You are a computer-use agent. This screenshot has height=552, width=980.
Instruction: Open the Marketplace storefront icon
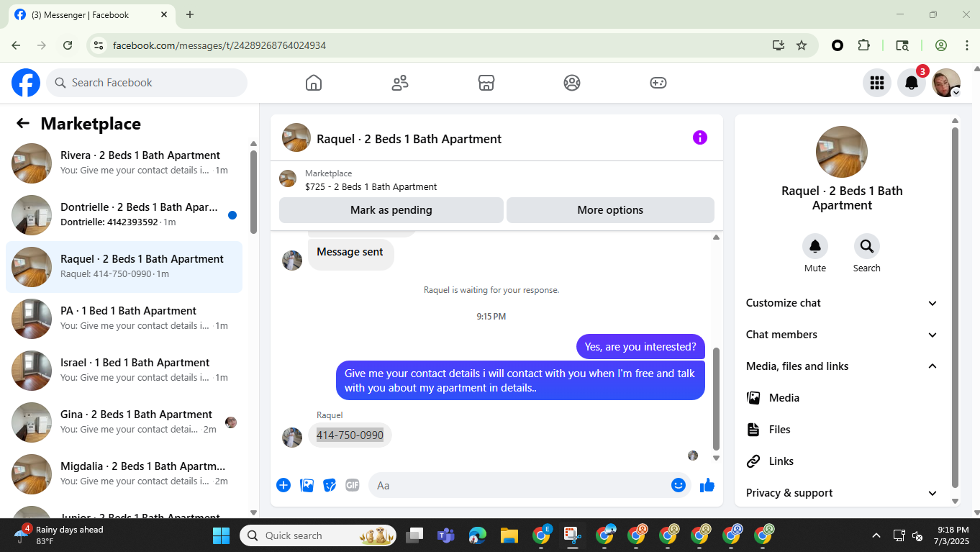pyautogui.click(x=486, y=83)
